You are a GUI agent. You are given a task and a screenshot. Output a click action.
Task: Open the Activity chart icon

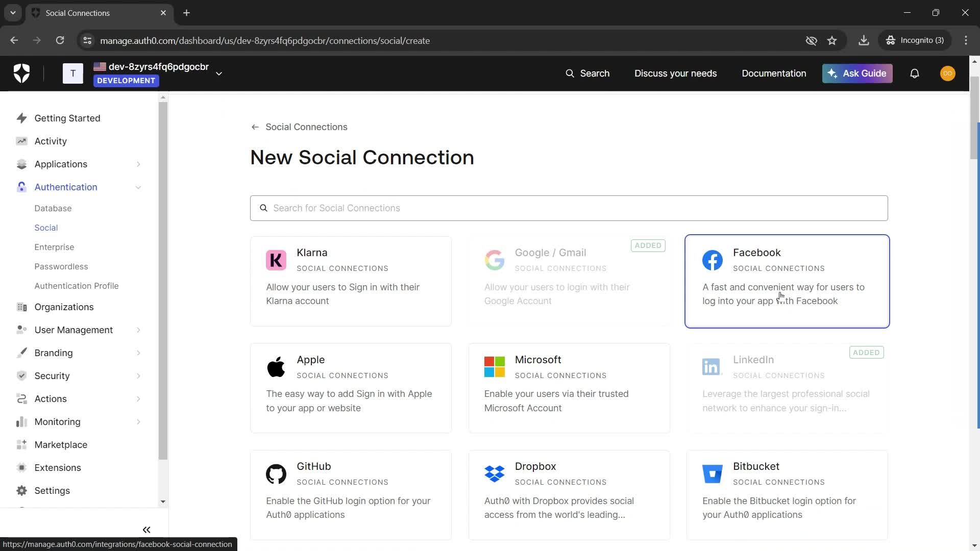pos(21,141)
